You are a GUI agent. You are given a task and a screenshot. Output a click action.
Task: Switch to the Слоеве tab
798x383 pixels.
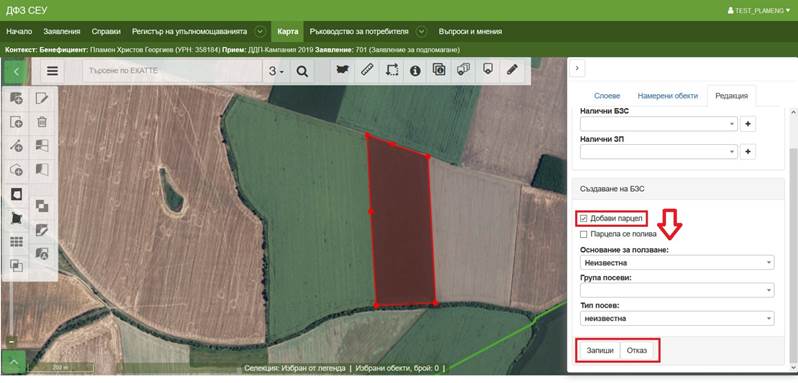pos(607,96)
